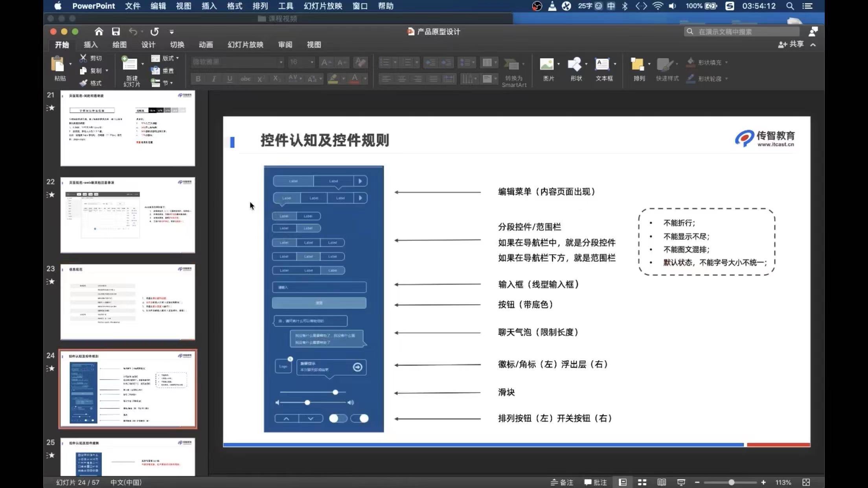Image resolution: width=868 pixels, height=488 pixels.
Task: Insert a picture with 图片 icon
Action: [547, 64]
